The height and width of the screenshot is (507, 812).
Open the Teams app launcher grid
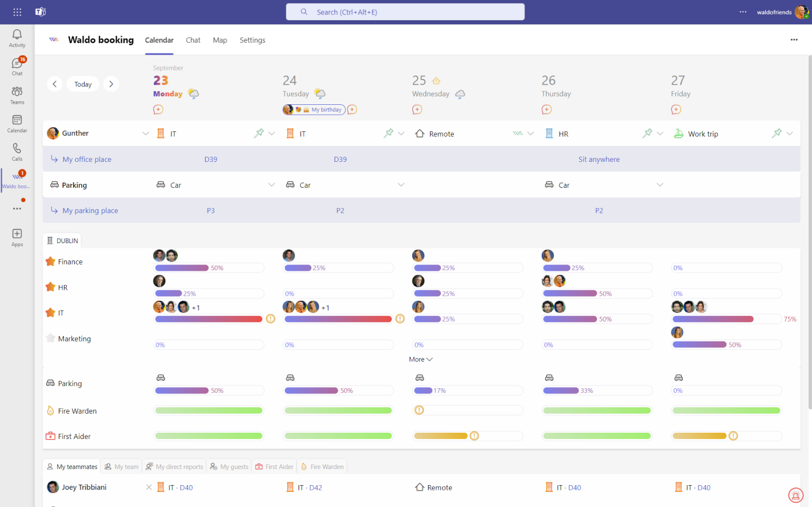coord(17,12)
